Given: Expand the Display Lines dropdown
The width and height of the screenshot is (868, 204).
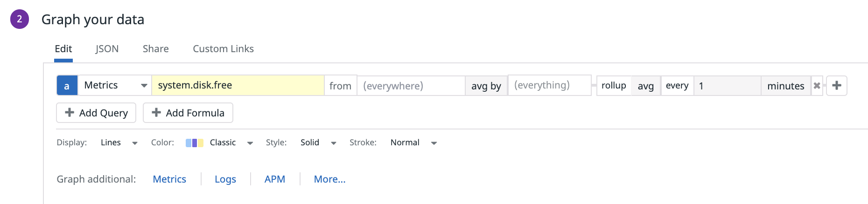Looking at the screenshot, I should 119,143.
